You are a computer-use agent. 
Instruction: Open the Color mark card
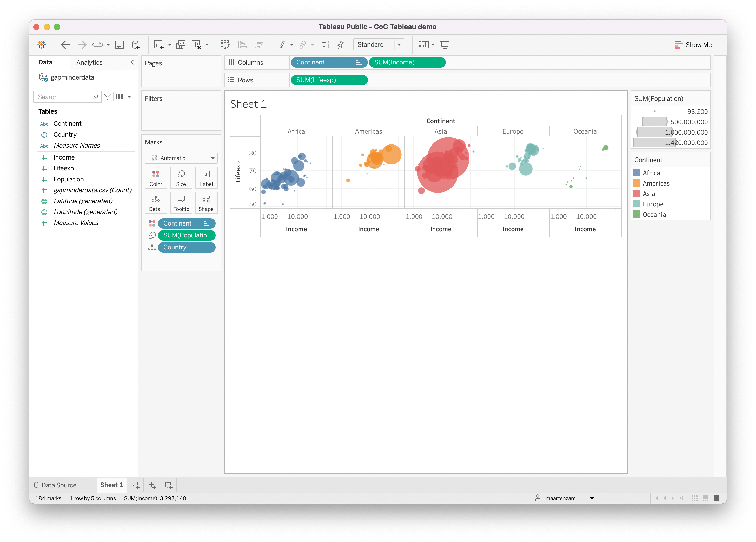[x=156, y=178]
